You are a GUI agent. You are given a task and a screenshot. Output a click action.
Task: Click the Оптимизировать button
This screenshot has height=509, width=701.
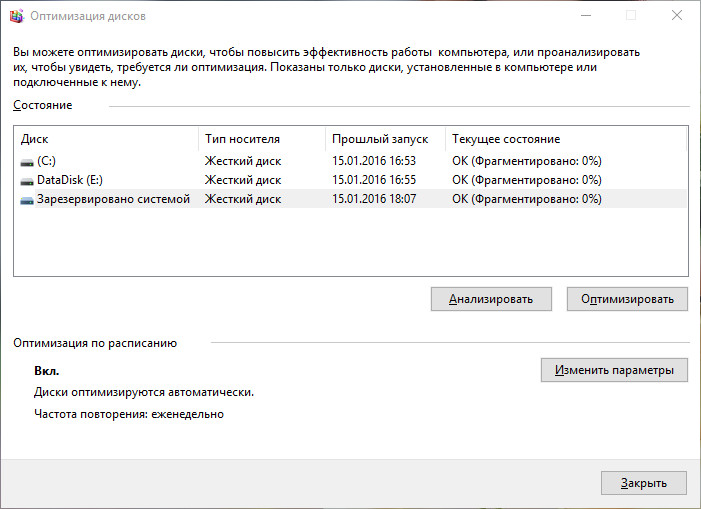pyautogui.click(x=627, y=299)
